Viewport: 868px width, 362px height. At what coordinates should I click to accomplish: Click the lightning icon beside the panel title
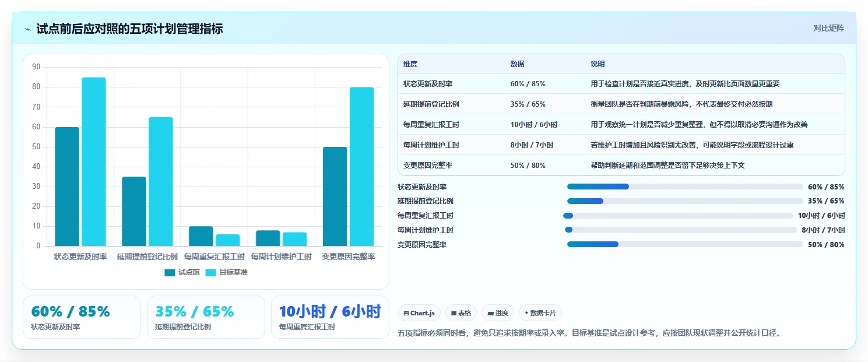[x=28, y=29]
